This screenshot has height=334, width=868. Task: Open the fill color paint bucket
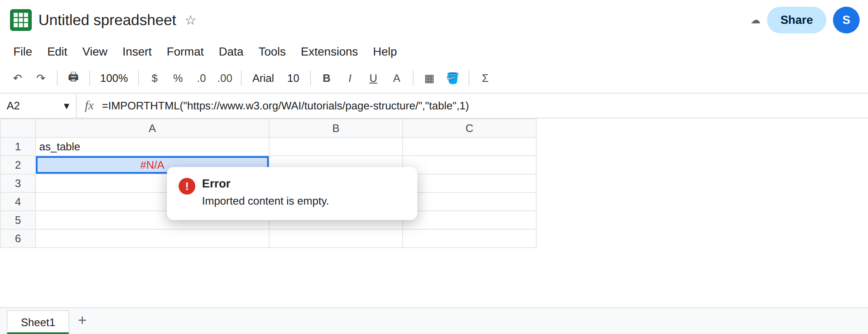[452, 78]
